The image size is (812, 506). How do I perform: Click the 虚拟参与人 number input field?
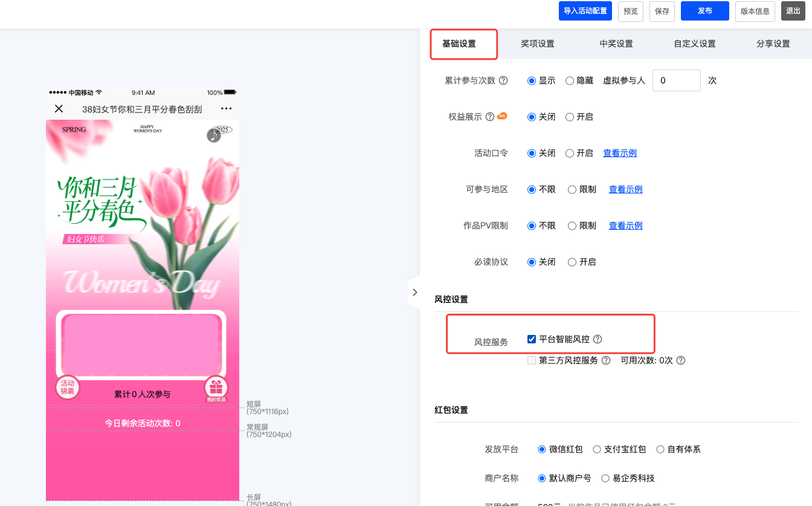pyautogui.click(x=676, y=80)
